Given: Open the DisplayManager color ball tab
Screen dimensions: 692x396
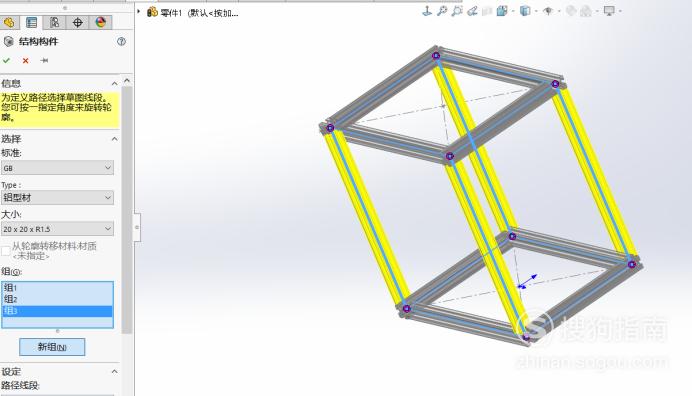Looking at the screenshot, I should click(100, 22).
